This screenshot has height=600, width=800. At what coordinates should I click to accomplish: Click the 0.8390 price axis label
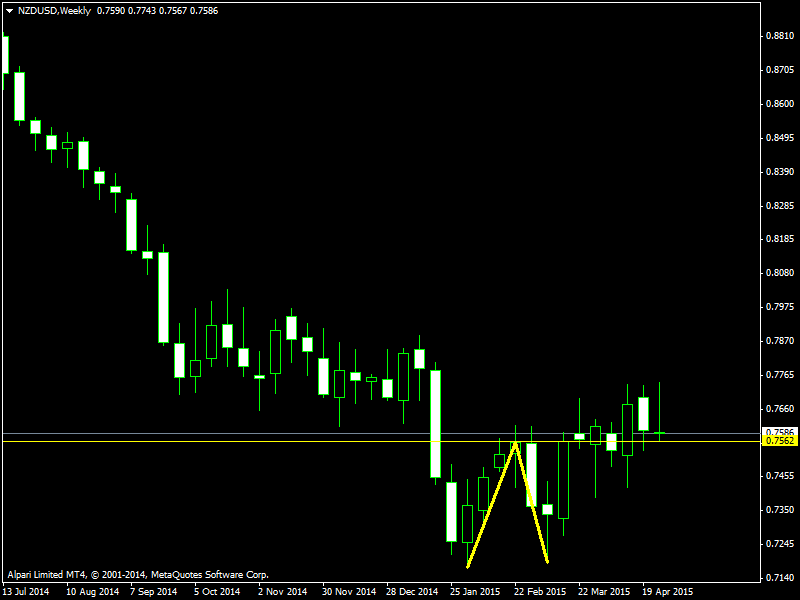[780, 171]
